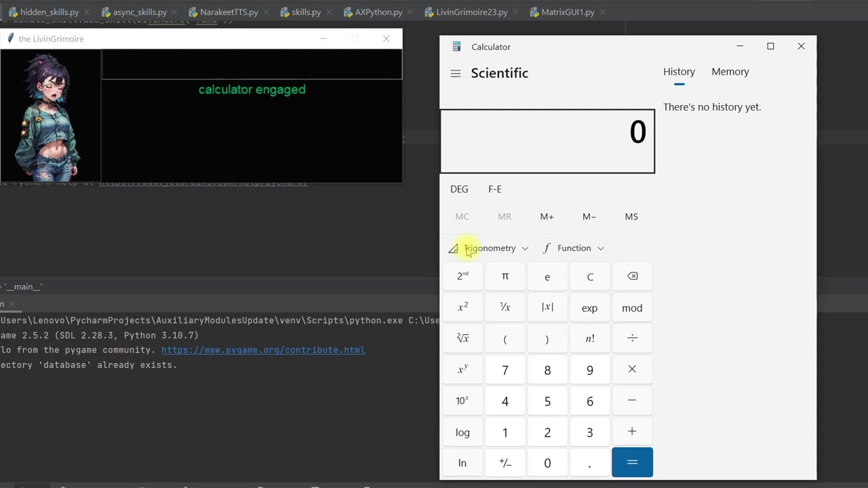Toggle the DEG angle unit button
The height and width of the screenshot is (488, 868).
[459, 189]
